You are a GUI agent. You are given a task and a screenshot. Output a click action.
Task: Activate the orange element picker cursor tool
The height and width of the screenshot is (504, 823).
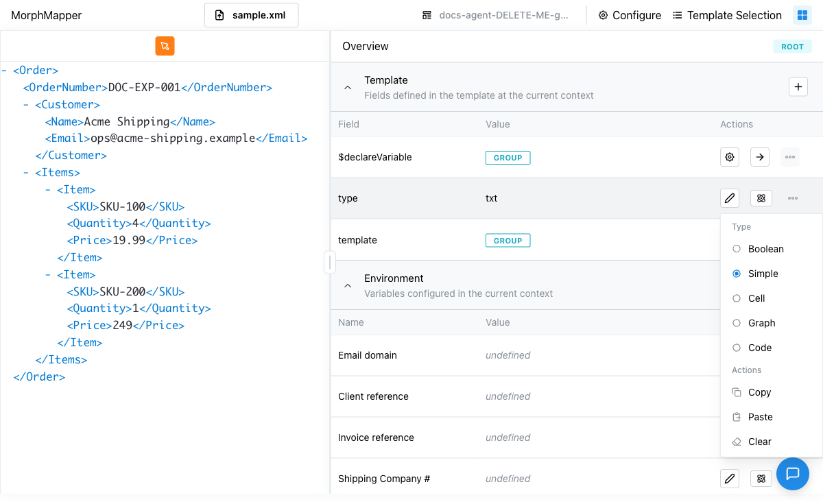tap(165, 46)
